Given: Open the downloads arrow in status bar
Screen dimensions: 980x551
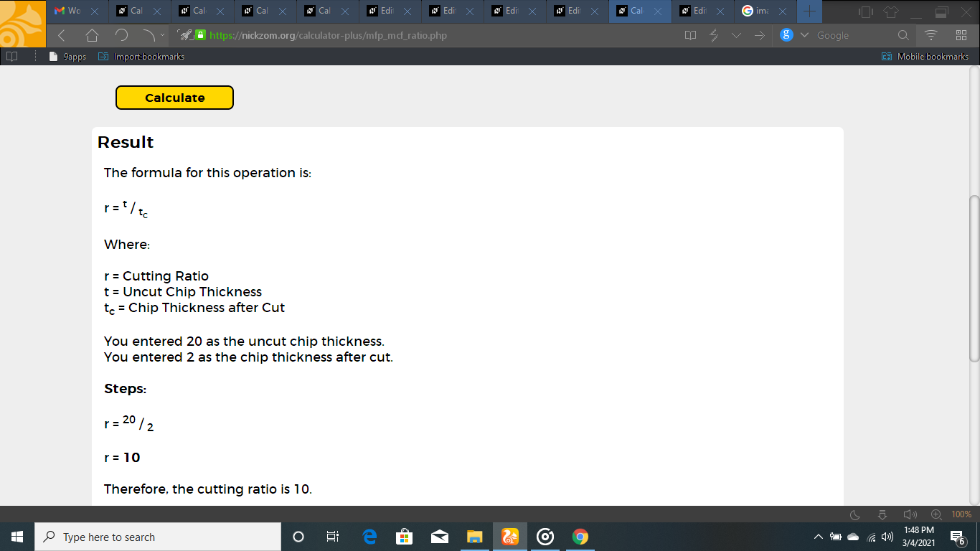Looking at the screenshot, I should point(882,514).
